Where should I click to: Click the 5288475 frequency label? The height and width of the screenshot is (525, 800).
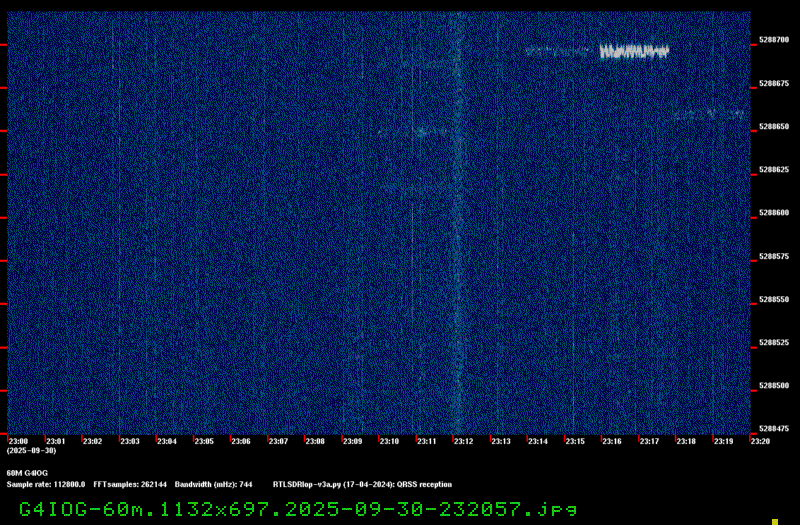tap(774, 429)
